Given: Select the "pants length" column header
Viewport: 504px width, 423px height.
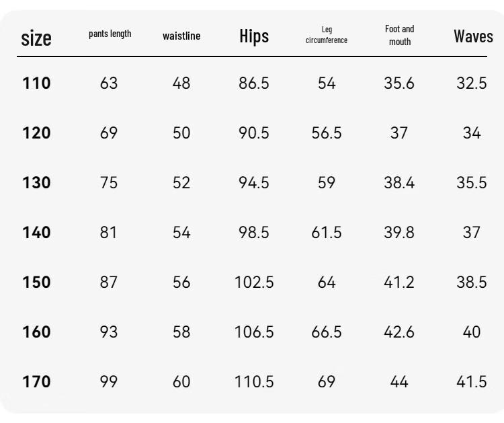Looking at the screenshot, I should [x=110, y=34].
